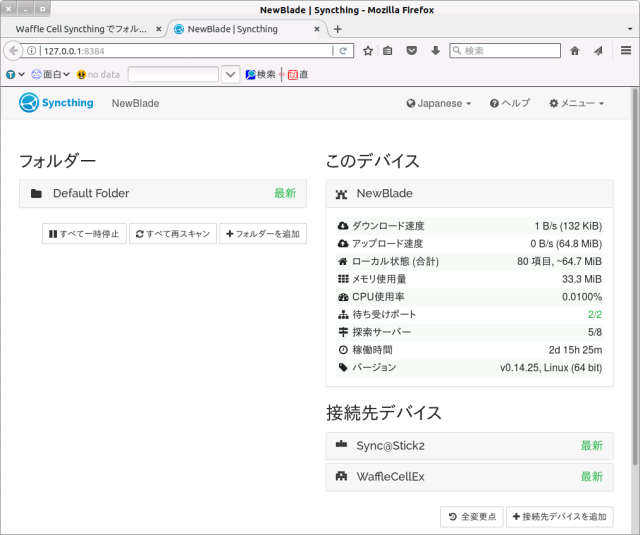The width and height of the screenshot is (640, 535).
Task: Click the 接続先デバイスを追加 button
Action: click(x=560, y=517)
